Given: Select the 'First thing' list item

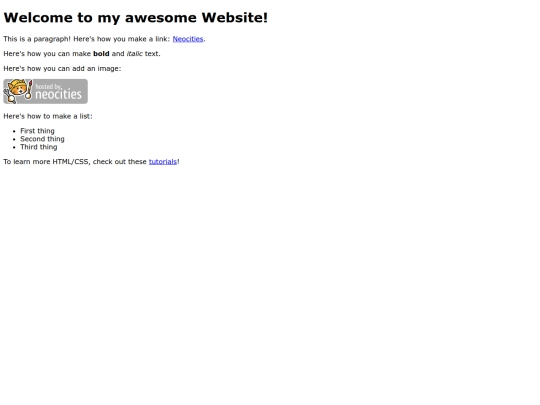Looking at the screenshot, I should [x=37, y=131].
